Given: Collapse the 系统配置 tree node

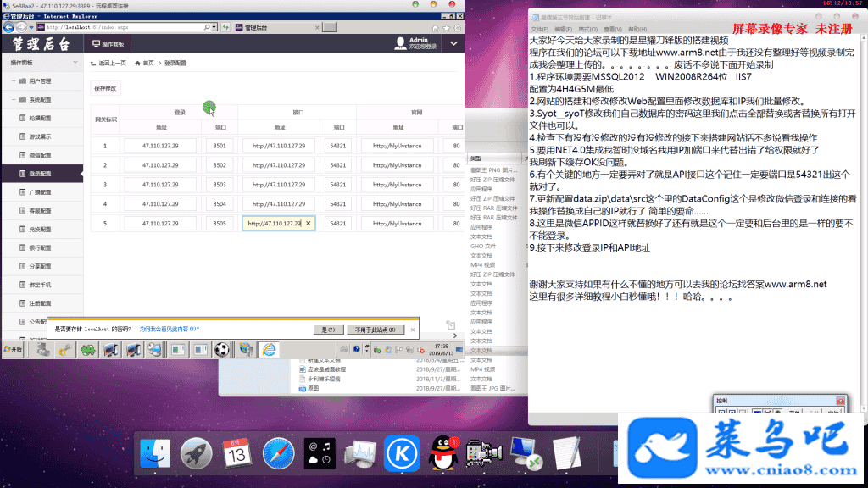Looking at the screenshot, I should 14,100.
